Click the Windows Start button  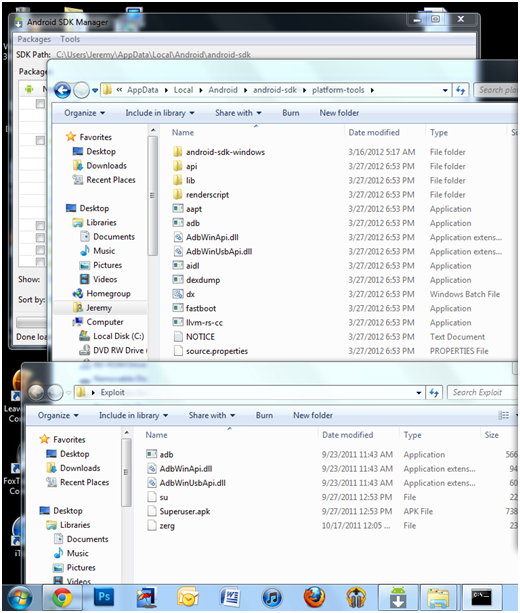coord(20,598)
